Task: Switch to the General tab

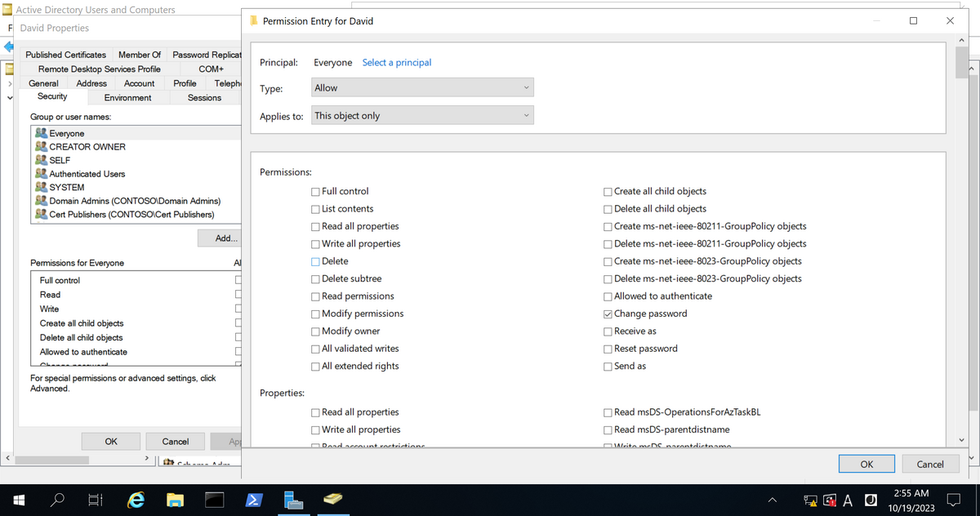Action: (x=44, y=83)
